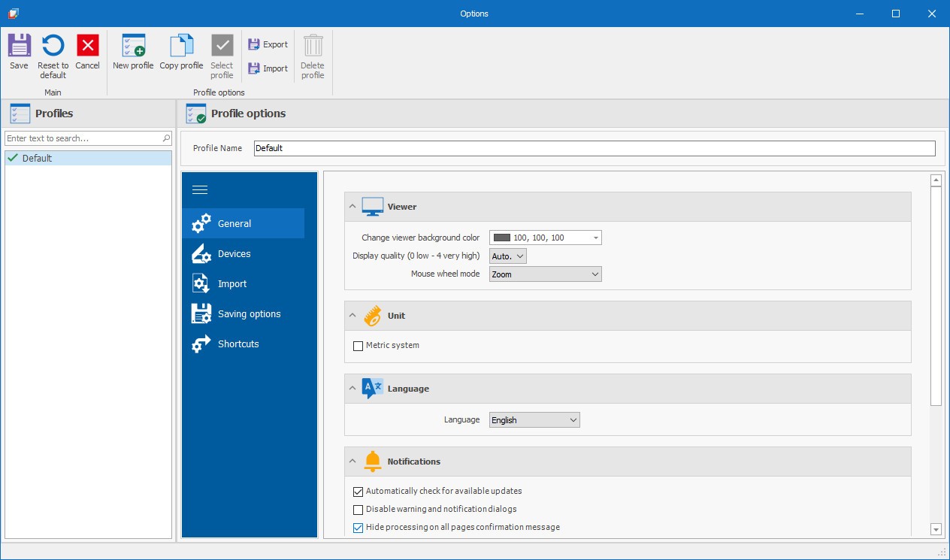Click the options scrollbar up arrow
The image size is (950, 560).
[936, 180]
